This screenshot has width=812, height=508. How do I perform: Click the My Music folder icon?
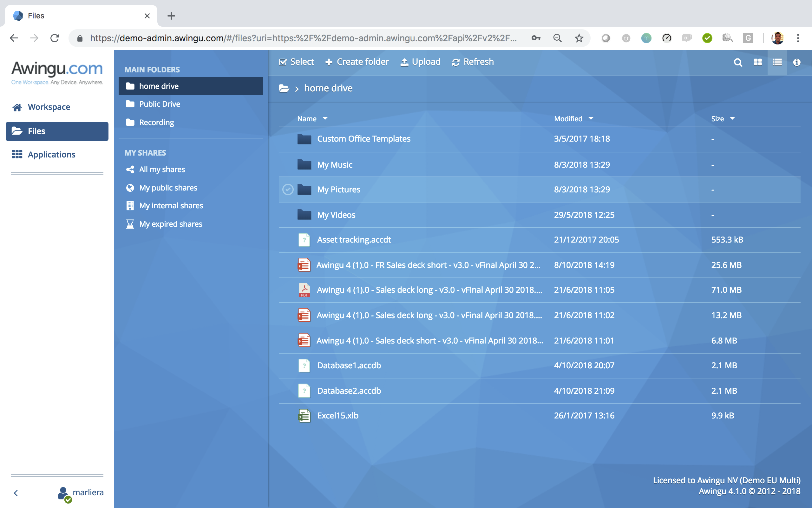[x=304, y=164]
